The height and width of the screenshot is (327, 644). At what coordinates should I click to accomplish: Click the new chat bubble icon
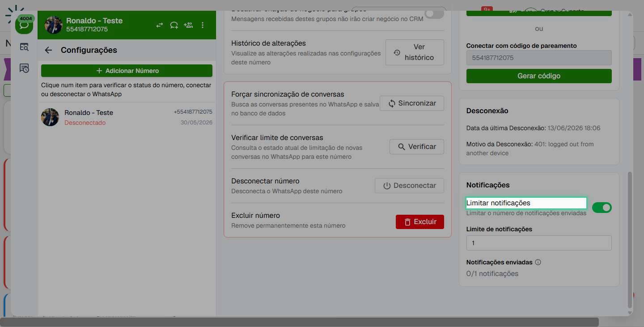point(174,25)
